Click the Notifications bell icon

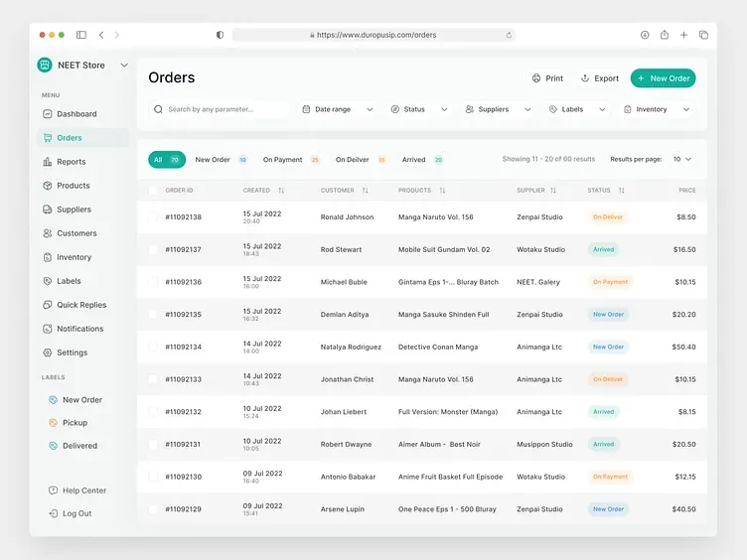pyautogui.click(x=47, y=329)
